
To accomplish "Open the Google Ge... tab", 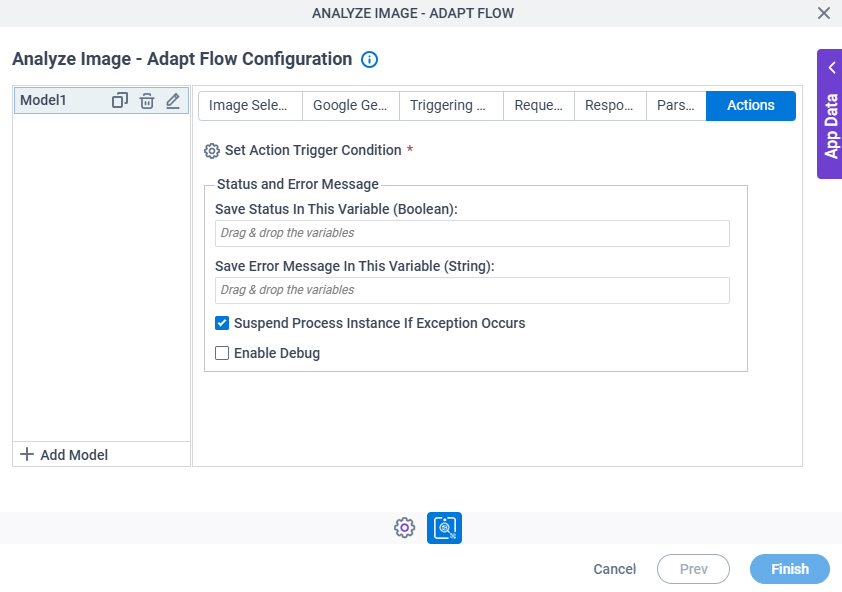I will 351,105.
